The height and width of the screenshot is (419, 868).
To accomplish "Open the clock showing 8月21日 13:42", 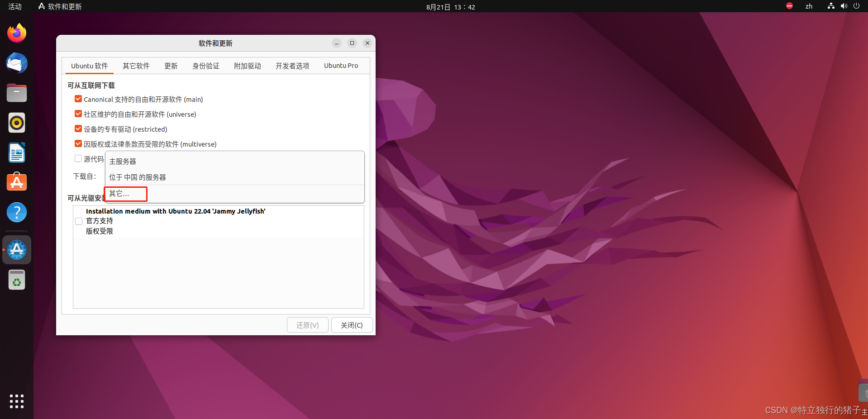I will (x=451, y=7).
